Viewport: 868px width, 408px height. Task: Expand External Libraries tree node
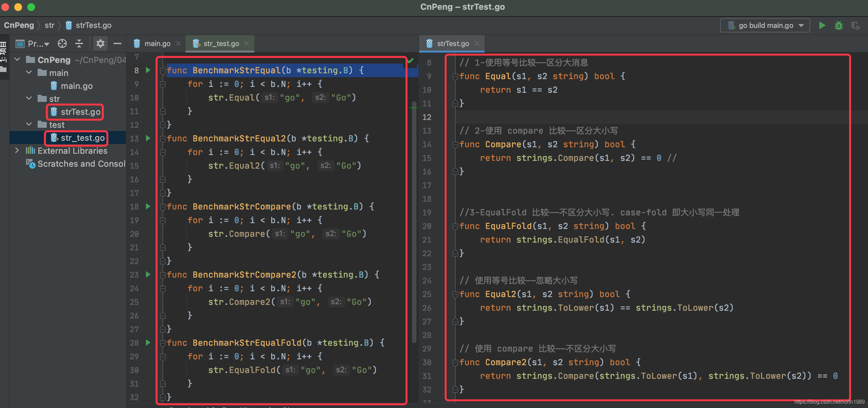[x=17, y=150]
